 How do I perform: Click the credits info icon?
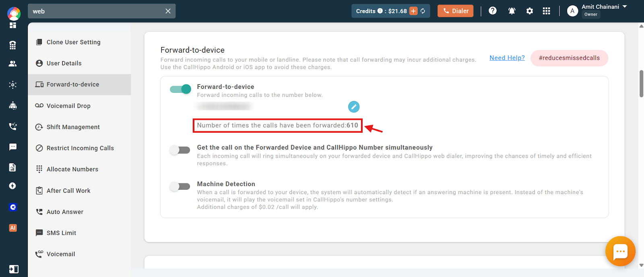coord(380,11)
